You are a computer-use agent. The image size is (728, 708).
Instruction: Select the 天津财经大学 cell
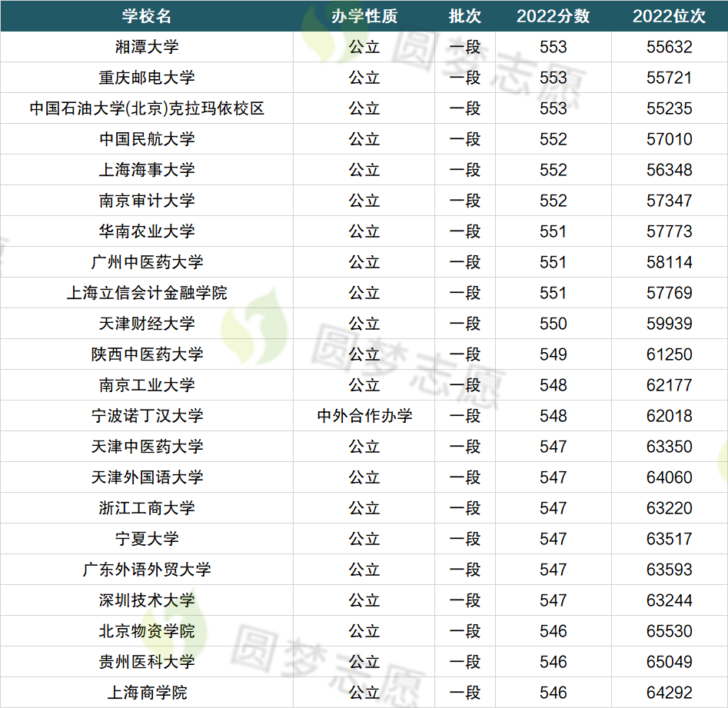tap(147, 324)
